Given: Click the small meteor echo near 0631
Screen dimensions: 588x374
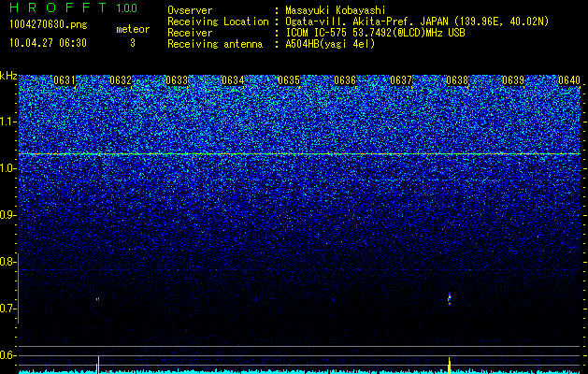Looking at the screenshot, I should (x=97, y=299).
